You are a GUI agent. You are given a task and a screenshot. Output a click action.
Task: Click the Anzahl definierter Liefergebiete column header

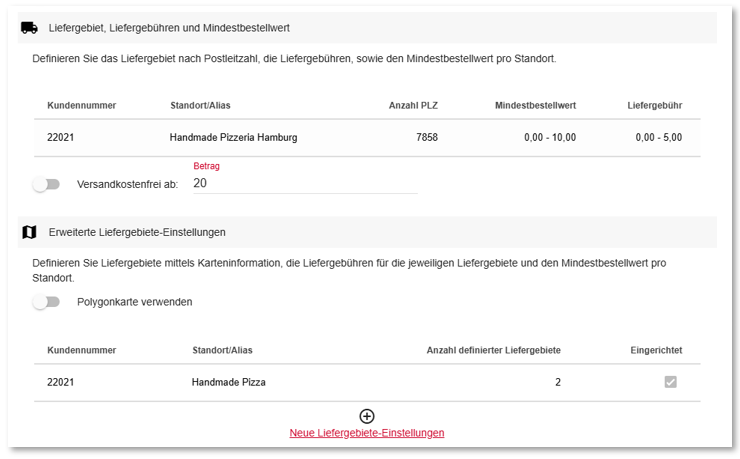(494, 351)
